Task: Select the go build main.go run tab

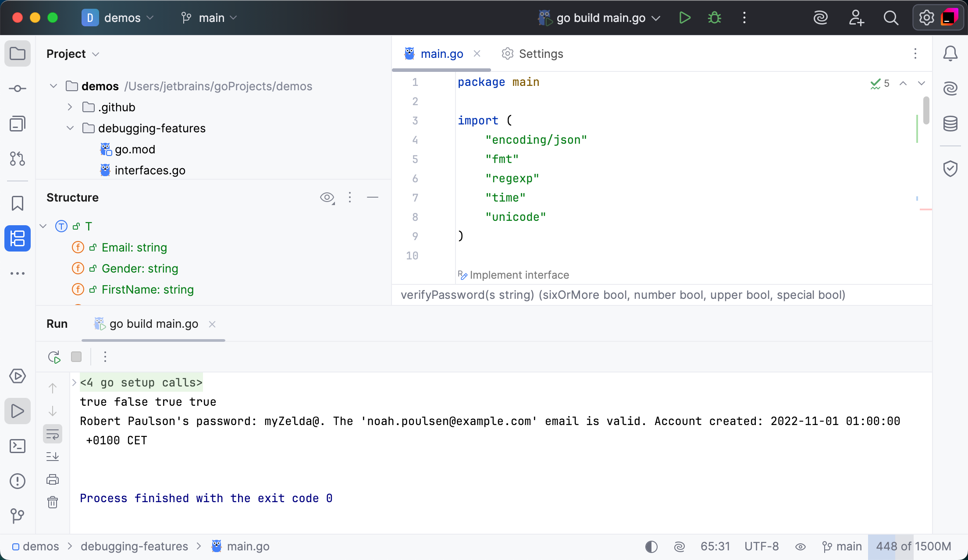Action: point(153,324)
